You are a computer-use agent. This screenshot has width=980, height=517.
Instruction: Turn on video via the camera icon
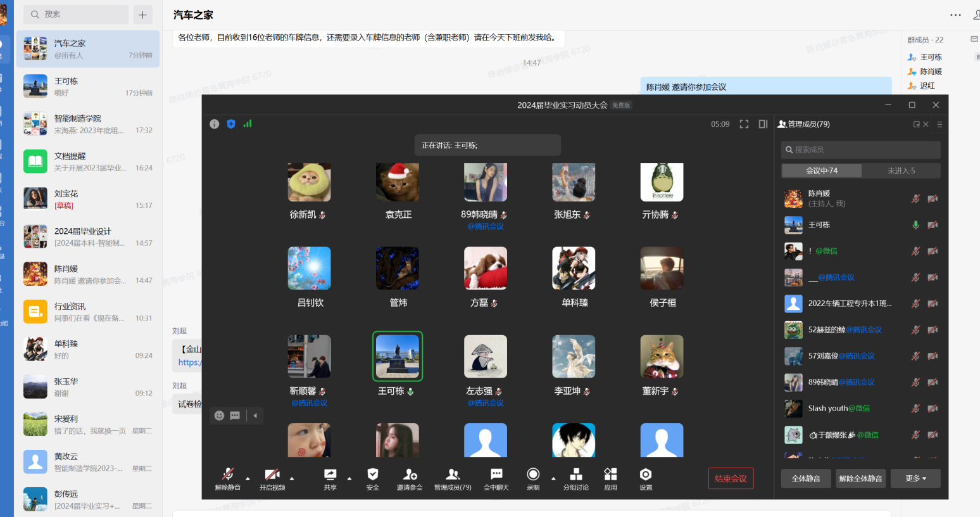272,475
